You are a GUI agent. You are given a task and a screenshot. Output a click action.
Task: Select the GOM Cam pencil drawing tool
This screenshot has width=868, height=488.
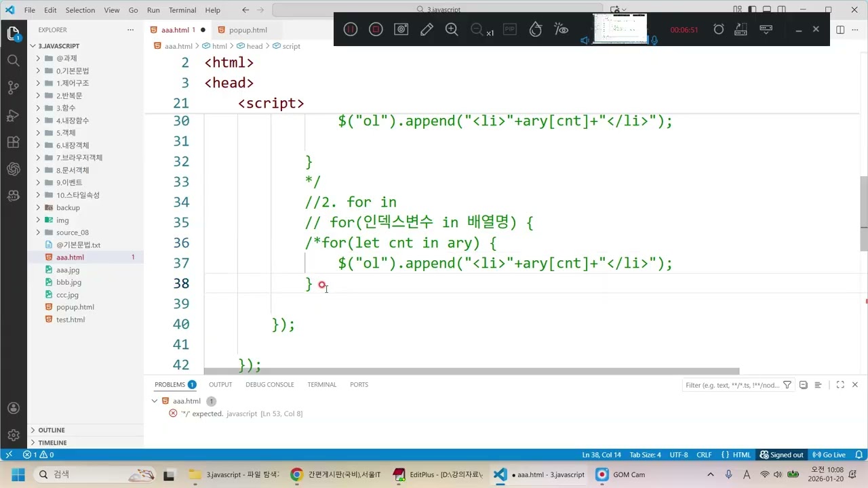[427, 29]
